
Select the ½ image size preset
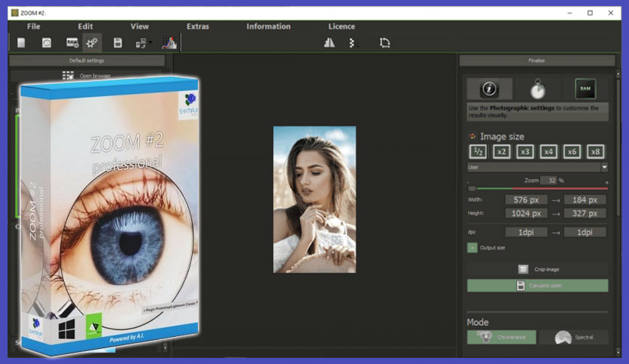478,151
